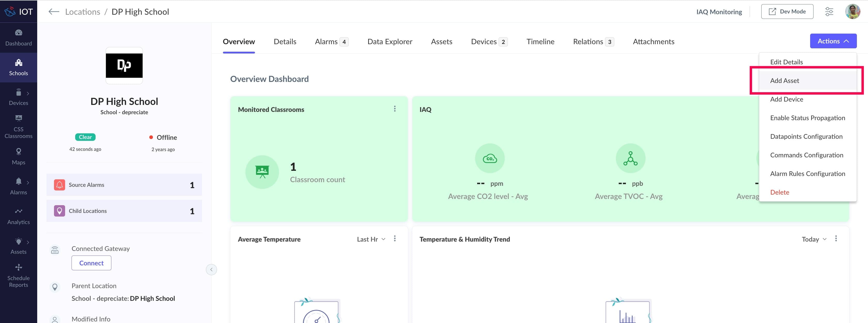Open the Last Hr time dropdown
The height and width of the screenshot is (323, 868).
371,239
